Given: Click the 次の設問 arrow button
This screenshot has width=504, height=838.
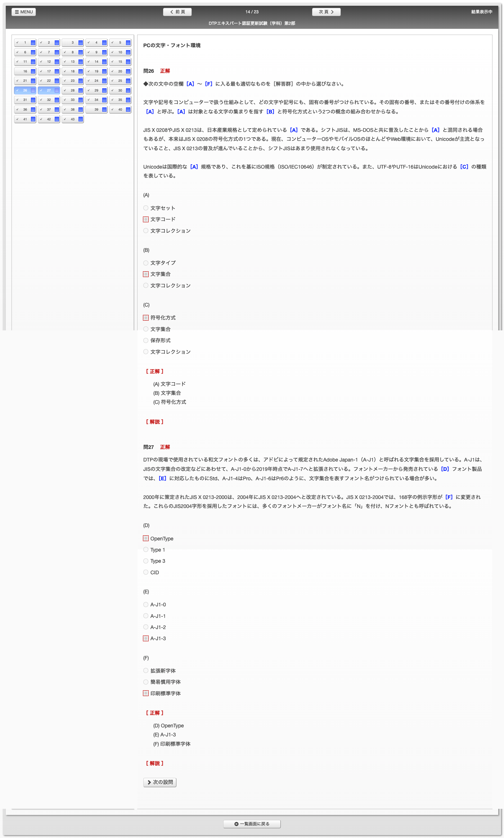Looking at the screenshot, I should click(x=160, y=782).
